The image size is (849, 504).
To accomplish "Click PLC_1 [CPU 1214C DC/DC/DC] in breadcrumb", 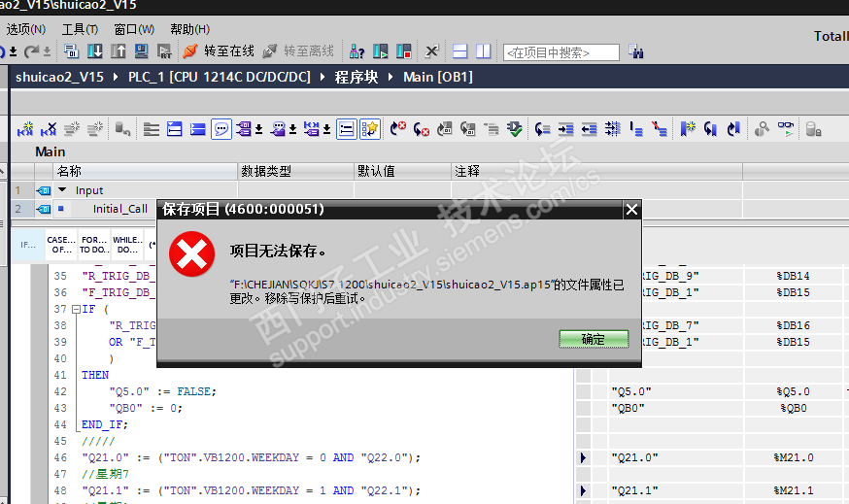I will (x=220, y=77).
